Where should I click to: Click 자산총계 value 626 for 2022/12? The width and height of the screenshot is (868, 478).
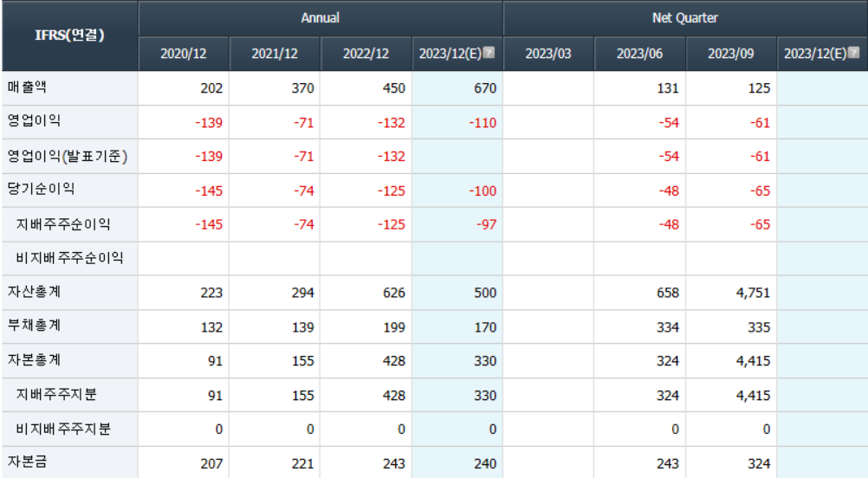(394, 293)
